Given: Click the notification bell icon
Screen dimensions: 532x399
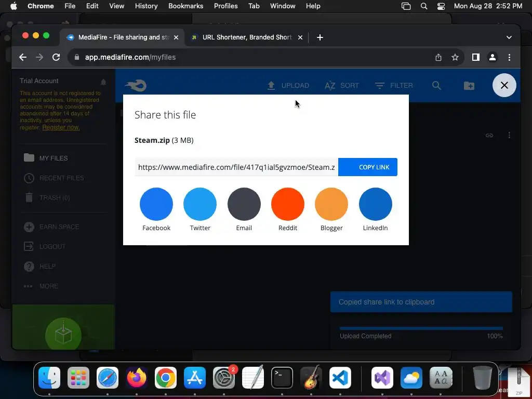Looking at the screenshot, I should coord(103,82).
